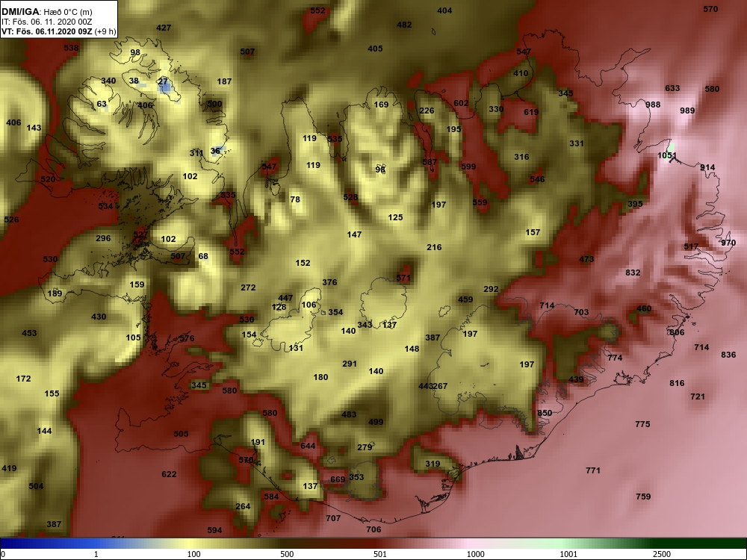Click the map value '376'

coord(329,282)
